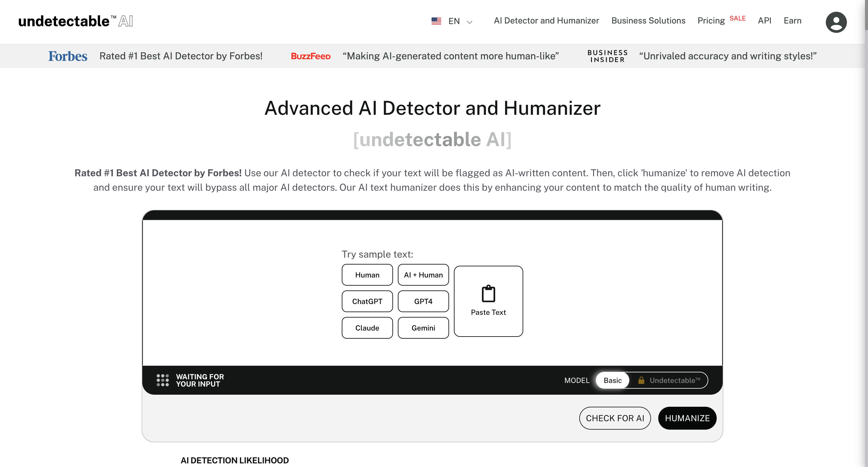Click the SALE badge next to Pricing
This screenshot has width=868, height=467.
point(737,18)
